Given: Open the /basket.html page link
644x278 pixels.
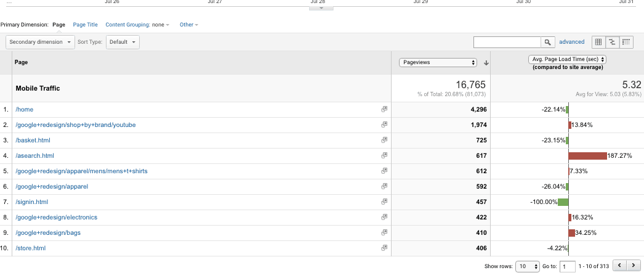Looking at the screenshot, I should 33,140.
